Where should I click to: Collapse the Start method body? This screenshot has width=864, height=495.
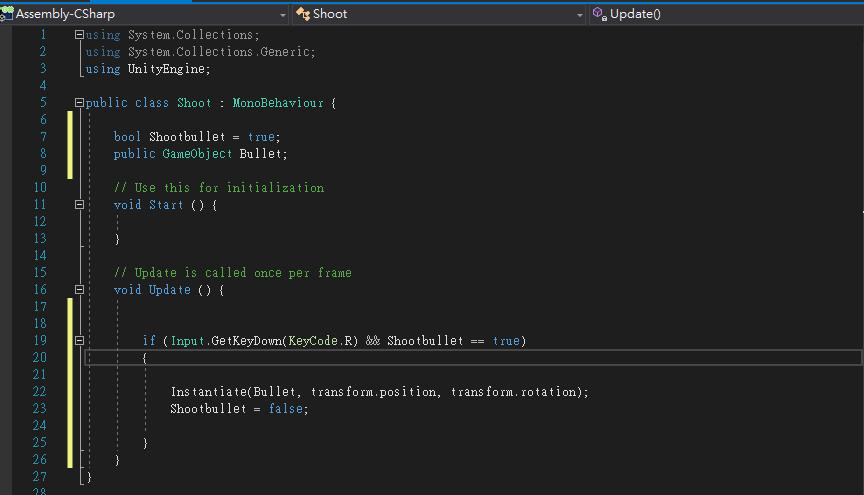click(x=80, y=205)
